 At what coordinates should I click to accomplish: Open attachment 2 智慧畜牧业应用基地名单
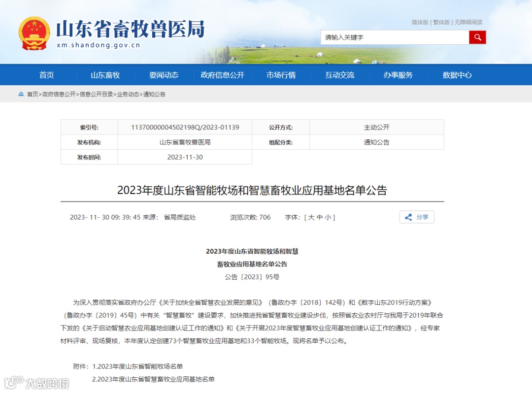click(x=153, y=379)
